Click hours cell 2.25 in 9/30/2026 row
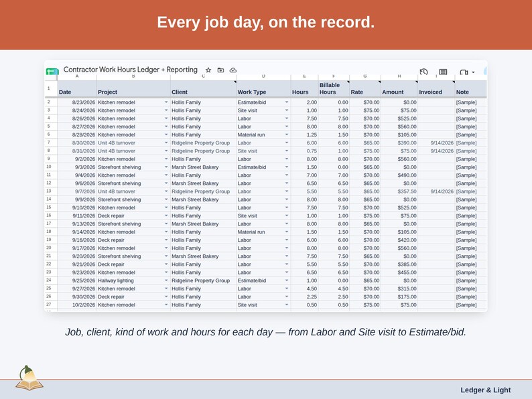 tap(304, 297)
